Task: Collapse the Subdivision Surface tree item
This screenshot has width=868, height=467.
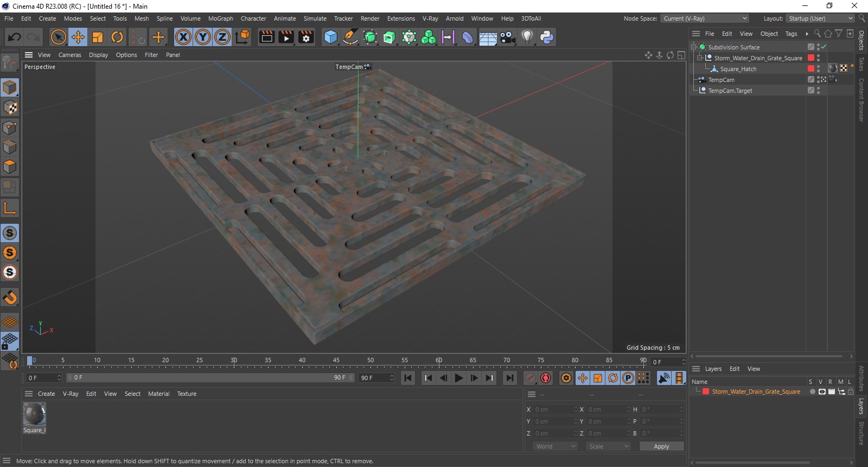Action: [694, 47]
